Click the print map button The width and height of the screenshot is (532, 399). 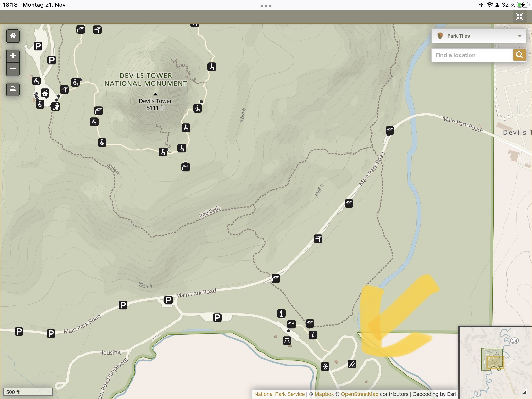13,90
